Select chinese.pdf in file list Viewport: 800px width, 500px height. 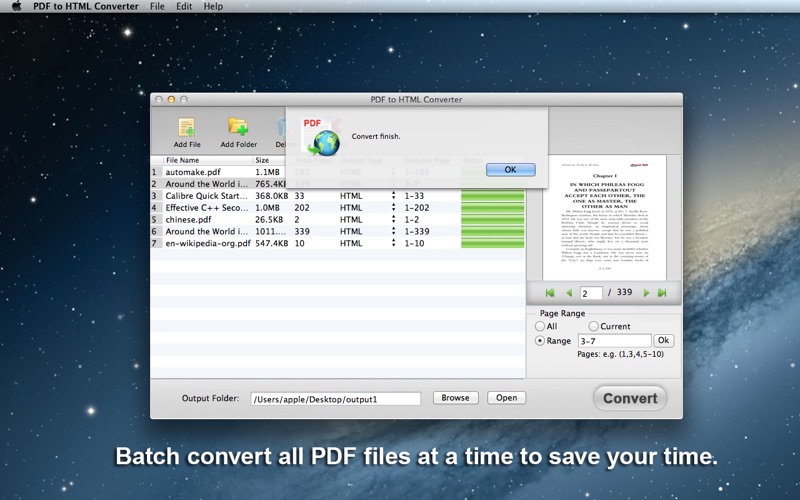(188, 219)
